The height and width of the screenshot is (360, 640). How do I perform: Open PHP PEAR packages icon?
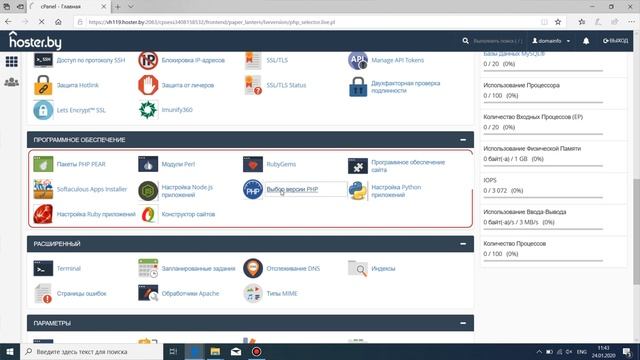(43, 164)
